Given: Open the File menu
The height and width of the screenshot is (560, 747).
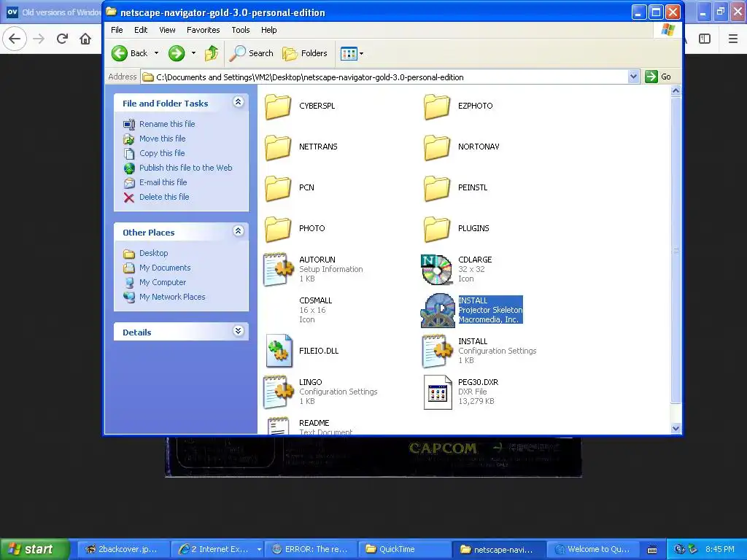Looking at the screenshot, I should click(x=117, y=30).
